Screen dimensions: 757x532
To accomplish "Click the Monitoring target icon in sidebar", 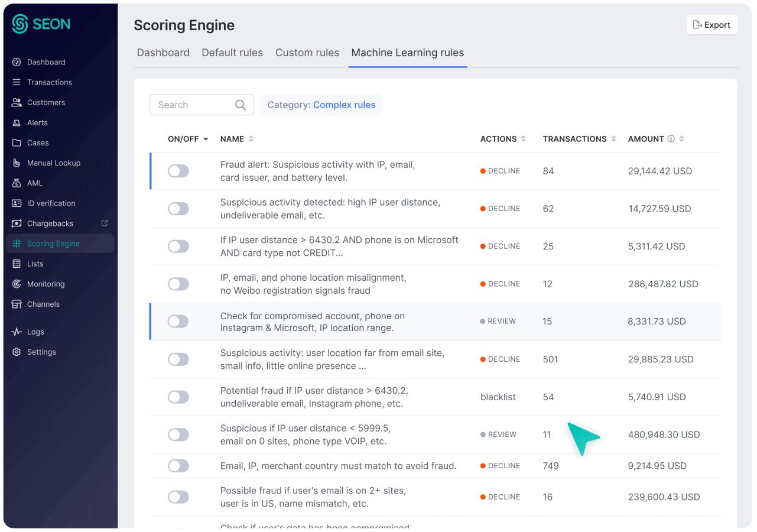I will (17, 284).
